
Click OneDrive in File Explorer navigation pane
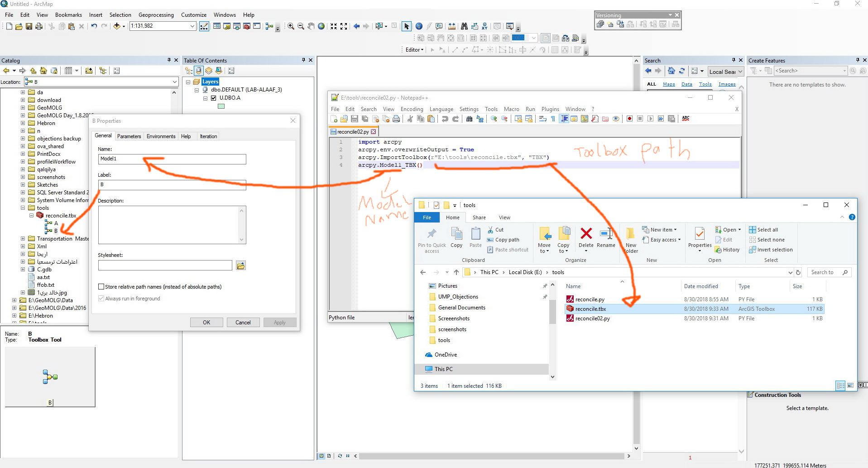click(x=441, y=355)
